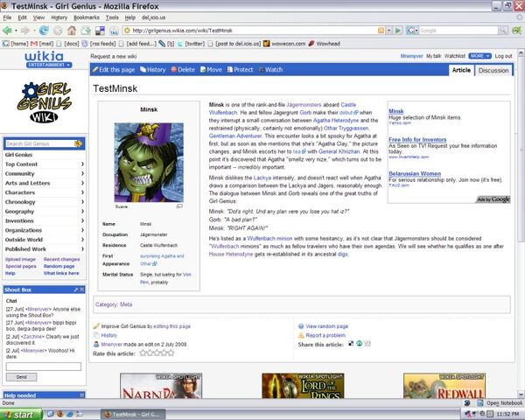This screenshot has height=420, width=525.
Task: Click the globe icon in status bar
Action: click(x=467, y=402)
